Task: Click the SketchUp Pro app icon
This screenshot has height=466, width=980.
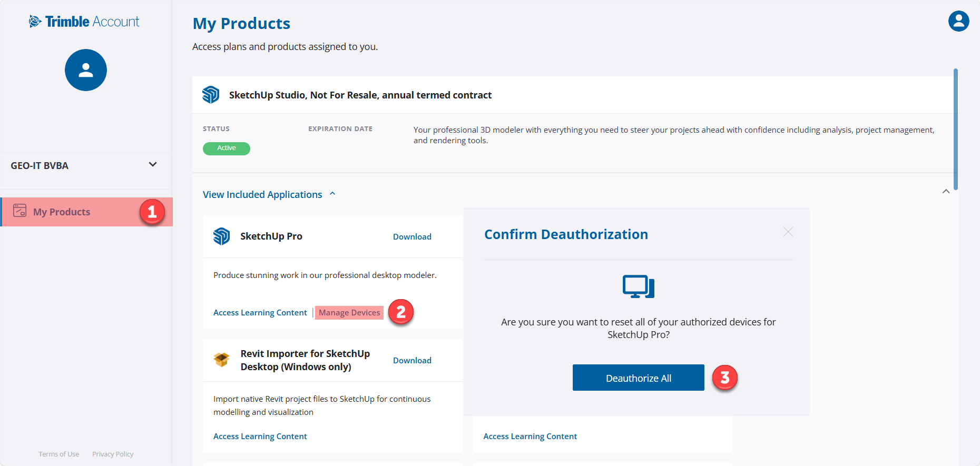Action: [222, 236]
